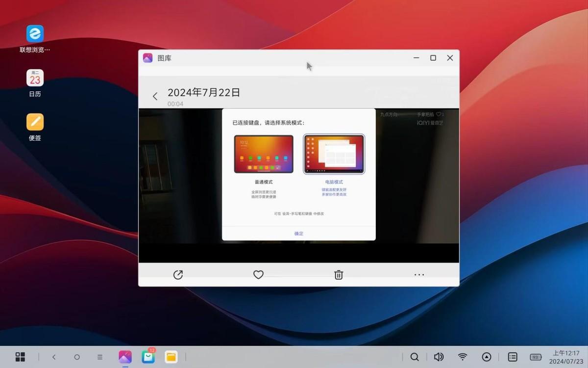Click the taskbar back navigation arrow
This screenshot has width=588, height=368.
(x=54, y=357)
